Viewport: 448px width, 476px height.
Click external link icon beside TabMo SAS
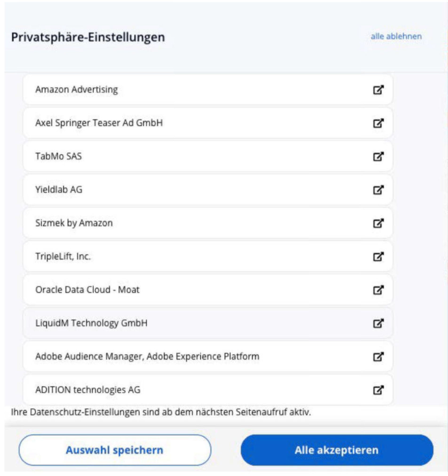[x=378, y=156]
